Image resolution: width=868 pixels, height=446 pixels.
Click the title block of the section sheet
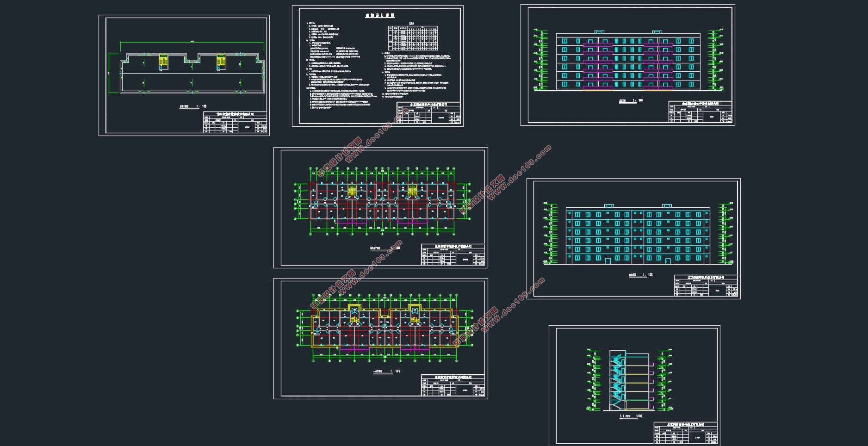point(686,433)
